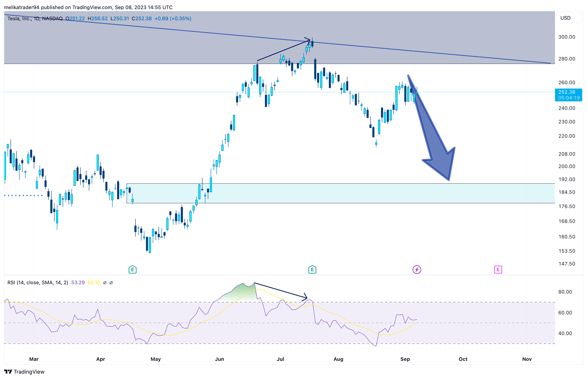Click the RSI 60.00 axis label
588x379 pixels.
pyautogui.click(x=565, y=313)
